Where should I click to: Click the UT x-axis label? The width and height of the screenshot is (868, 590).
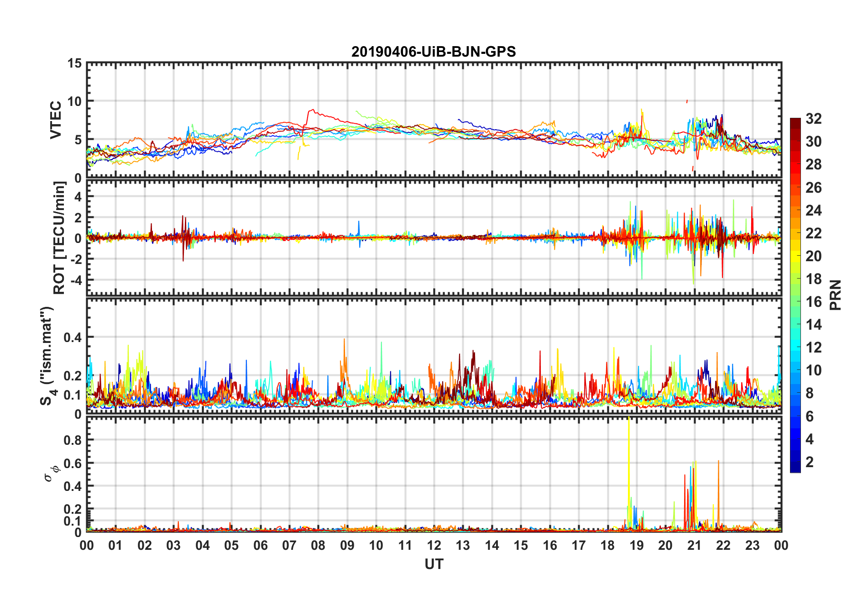(x=434, y=564)
